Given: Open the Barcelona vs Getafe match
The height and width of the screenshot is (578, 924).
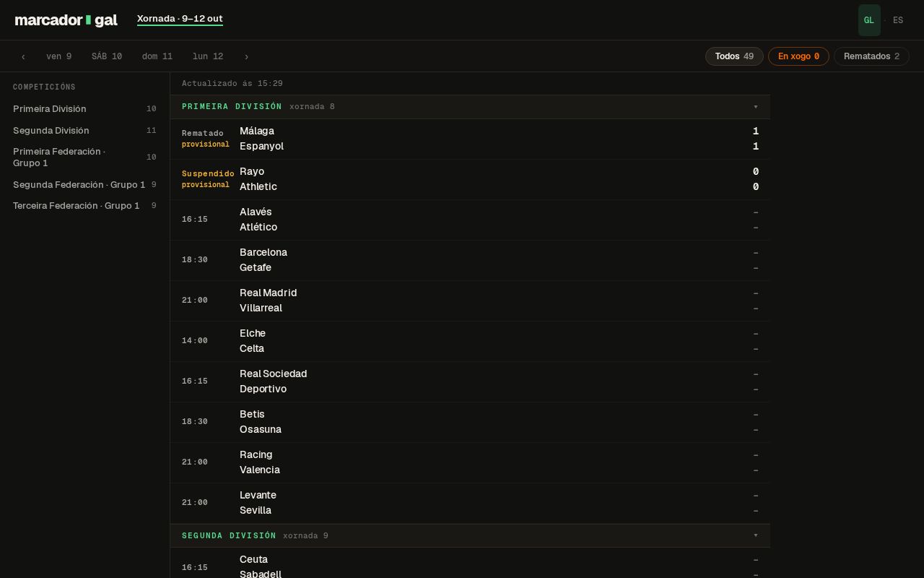Looking at the screenshot, I should (x=470, y=260).
